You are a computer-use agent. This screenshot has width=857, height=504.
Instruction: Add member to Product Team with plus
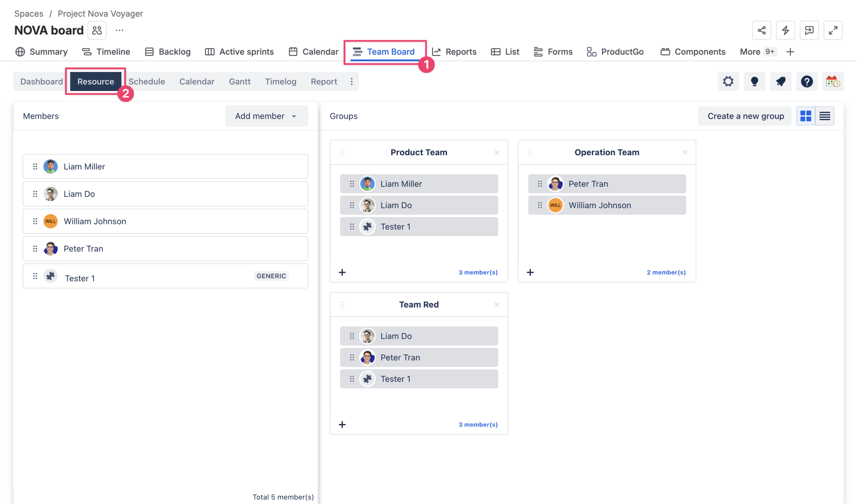tap(342, 272)
